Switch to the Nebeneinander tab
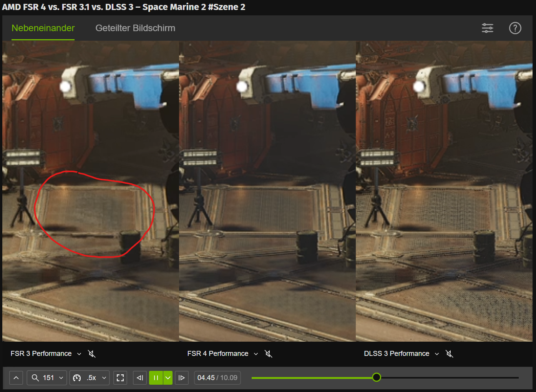Viewport: 536px width, 392px height. click(43, 28)
